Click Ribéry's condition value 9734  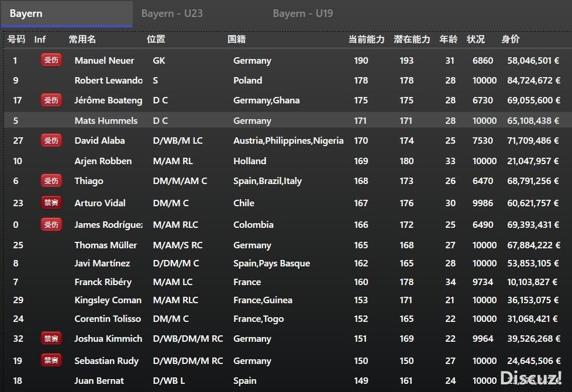[x=483, y=282]
